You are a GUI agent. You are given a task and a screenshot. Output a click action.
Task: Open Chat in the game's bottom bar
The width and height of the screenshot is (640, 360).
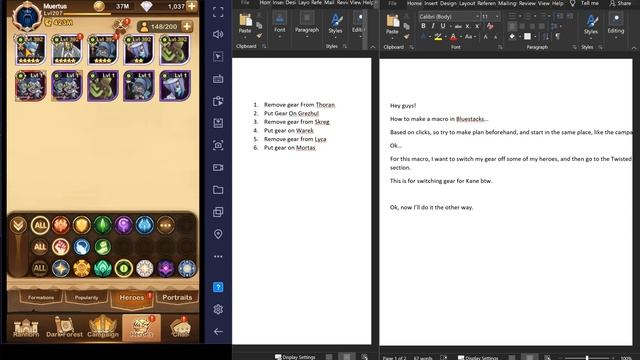180,328
